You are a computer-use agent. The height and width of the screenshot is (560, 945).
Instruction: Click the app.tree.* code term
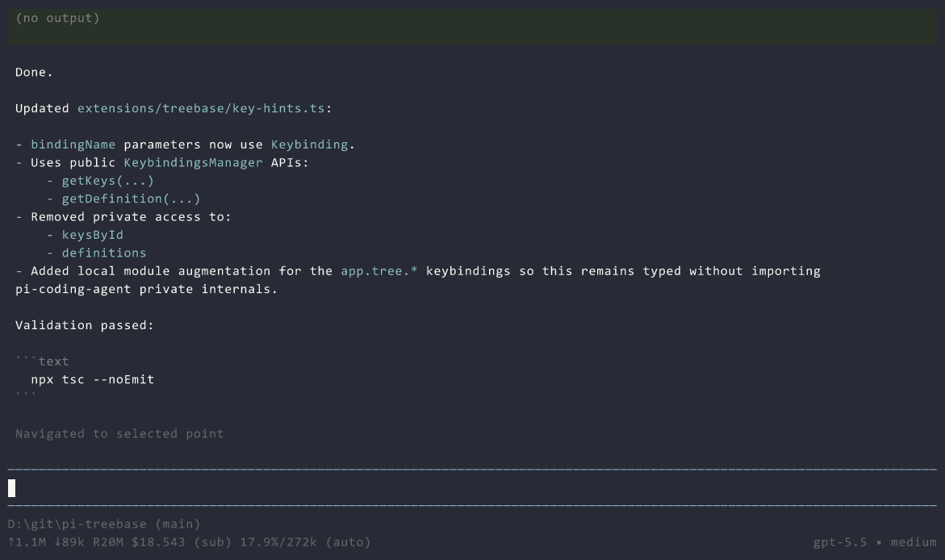point(379,271)
